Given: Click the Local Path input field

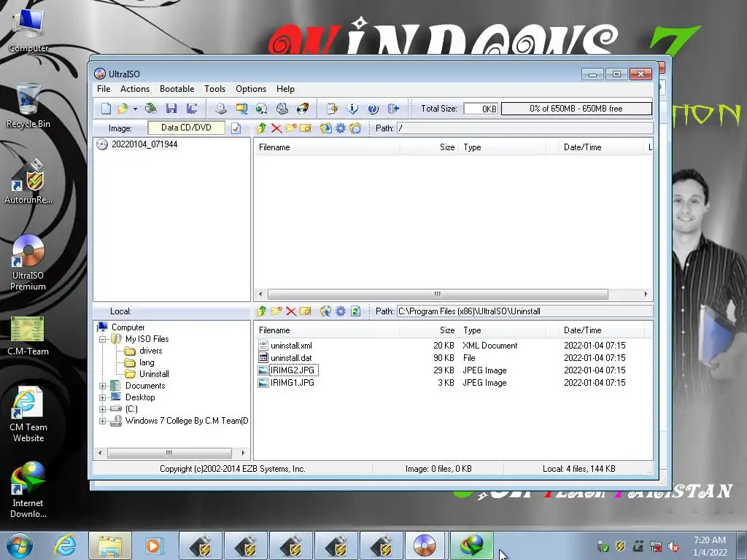Looking at the screenshot, I should (x=525, y=311).
